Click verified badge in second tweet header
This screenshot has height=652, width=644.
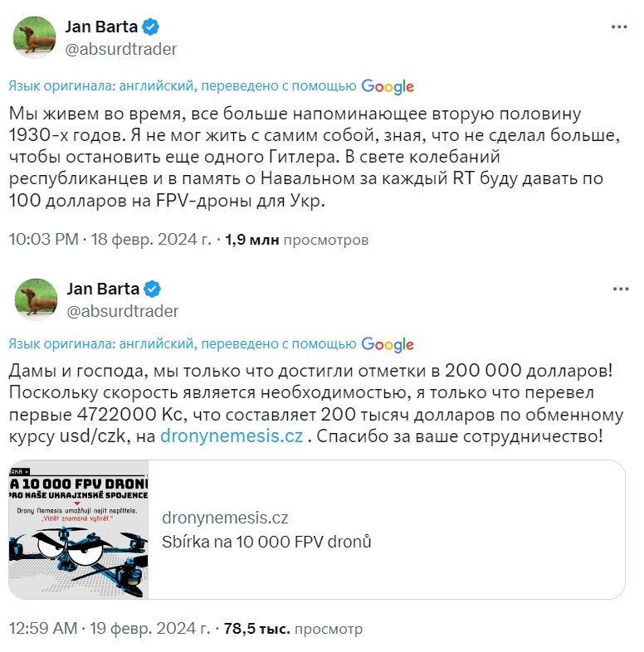[152, 289]
